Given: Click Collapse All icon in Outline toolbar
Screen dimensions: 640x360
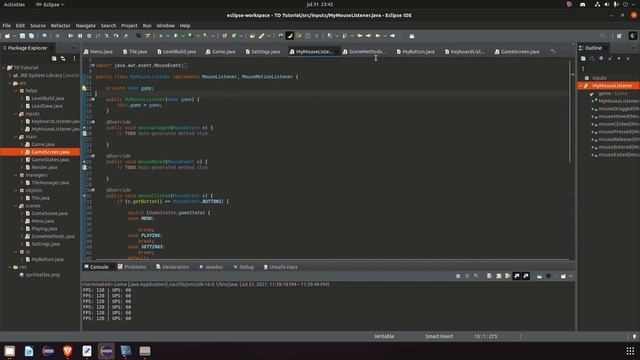Looking at the screenshot, I should point(583,59).
